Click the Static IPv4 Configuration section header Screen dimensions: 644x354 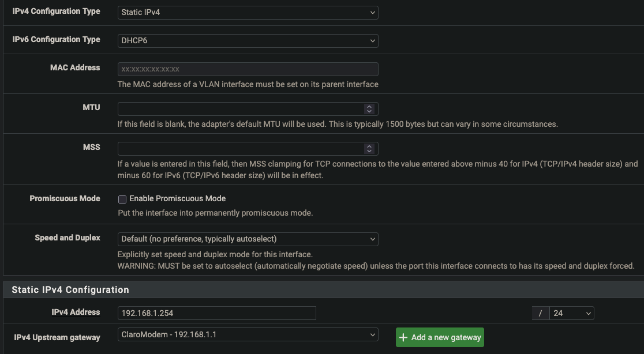coord(70,289)
